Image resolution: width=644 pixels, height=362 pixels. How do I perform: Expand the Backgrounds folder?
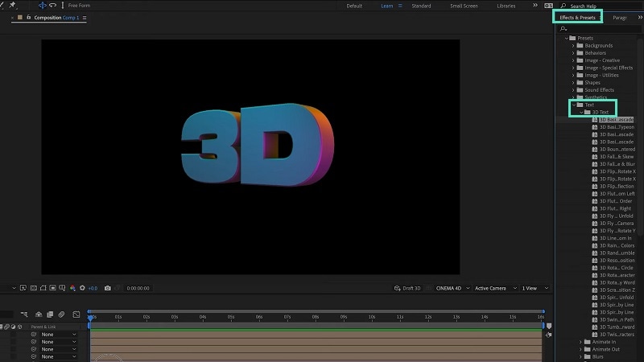573,46
